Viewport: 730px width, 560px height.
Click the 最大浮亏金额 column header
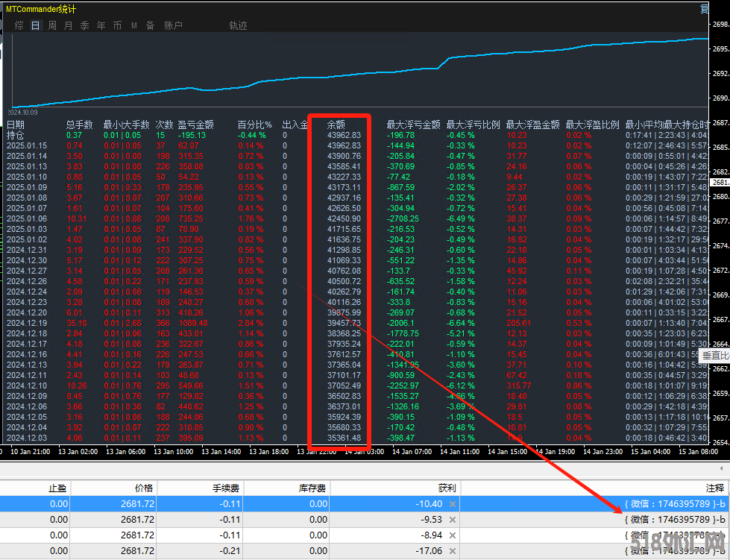click(413, 125)
